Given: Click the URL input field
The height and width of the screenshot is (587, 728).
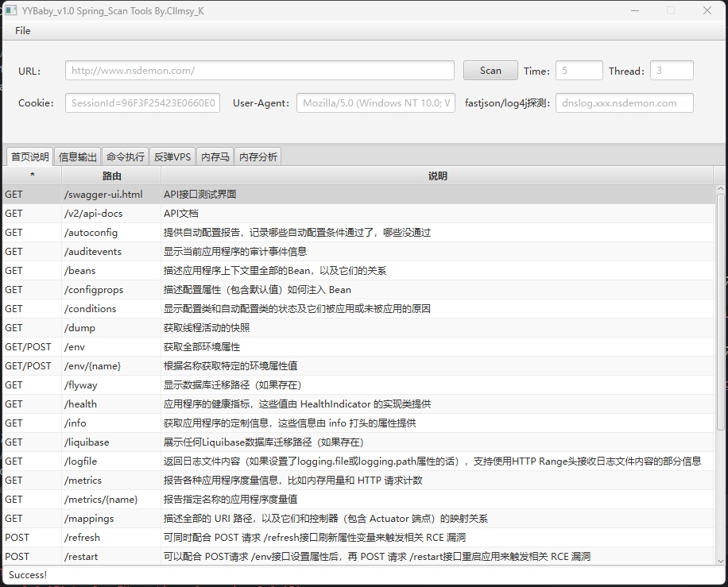Looking at the screenshot, I should [x=259, y=71].
